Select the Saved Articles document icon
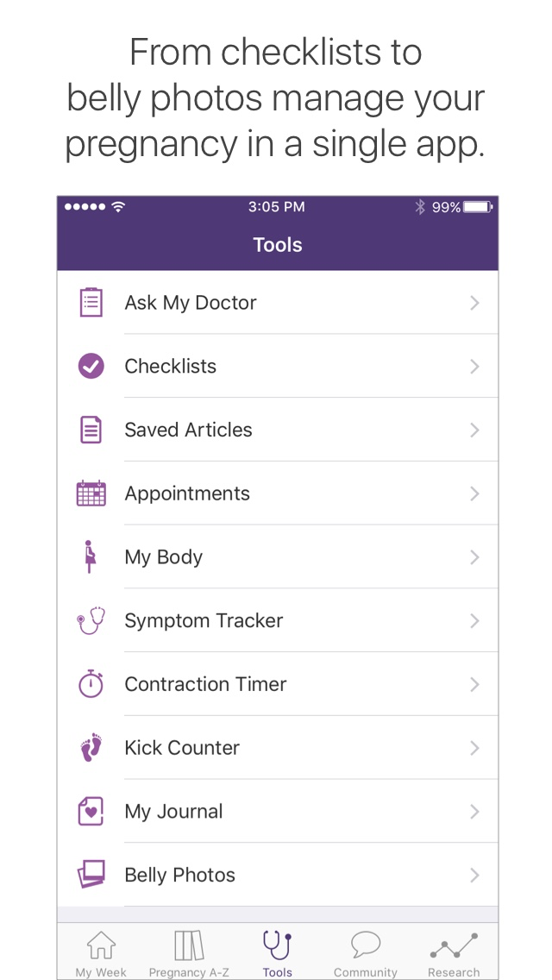 point(91,429)
